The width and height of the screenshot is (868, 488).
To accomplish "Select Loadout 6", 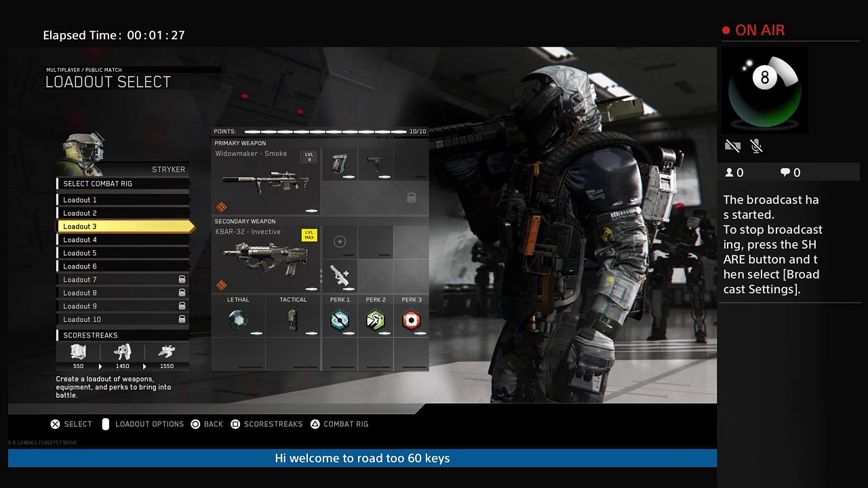I will click(x=123, y=266).
